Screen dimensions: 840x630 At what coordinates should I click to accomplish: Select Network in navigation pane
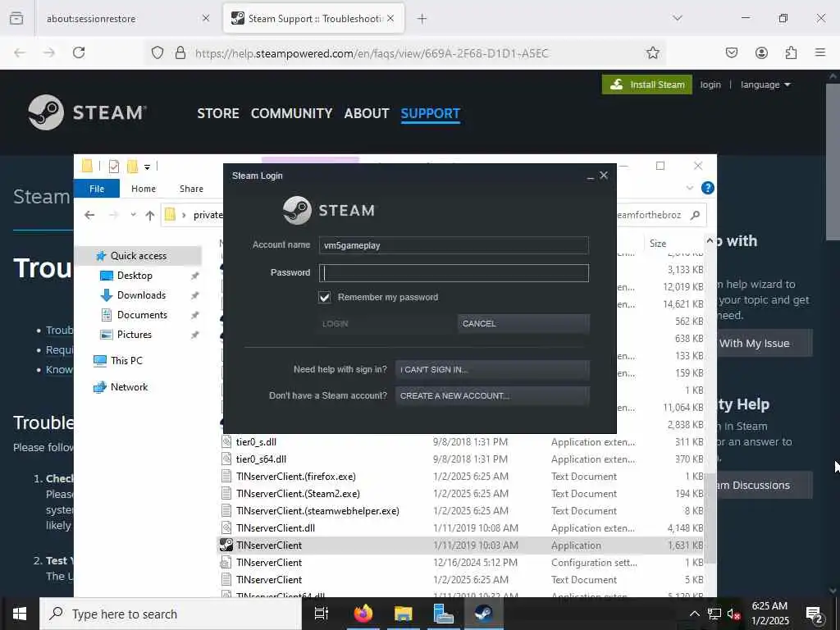click(129, 387)
